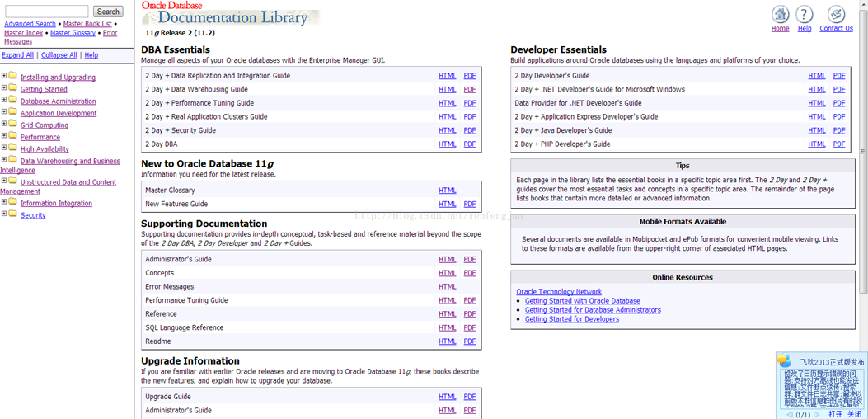Click the Grid Computing folder icon

(x=12, y=124)
